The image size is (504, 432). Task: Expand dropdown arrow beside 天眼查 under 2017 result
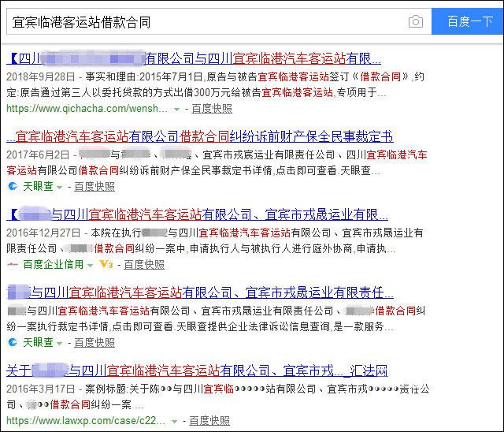pyautogui.click(x=59, y=187)
